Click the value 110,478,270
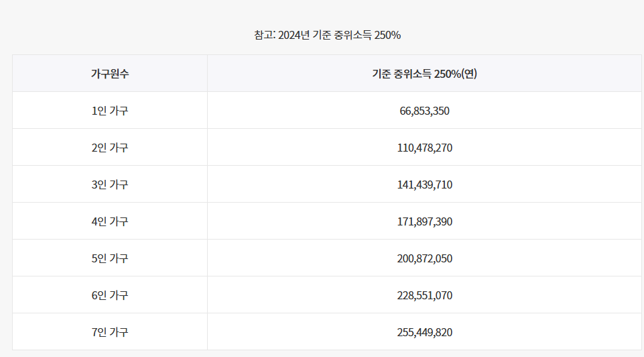The width and height of the screenshot is (644, 357). [x=424, y=148]
